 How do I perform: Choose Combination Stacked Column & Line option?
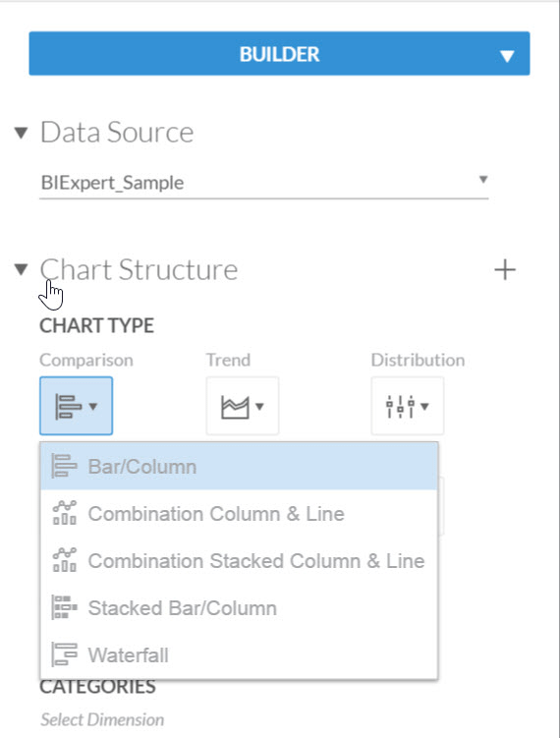239,560
